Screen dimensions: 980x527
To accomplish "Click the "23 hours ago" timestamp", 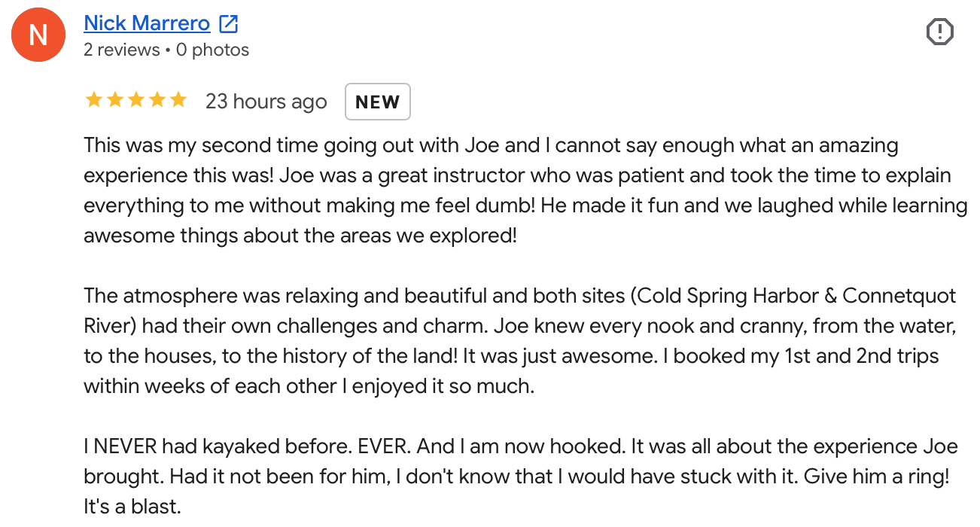I will tap(266, 102).
